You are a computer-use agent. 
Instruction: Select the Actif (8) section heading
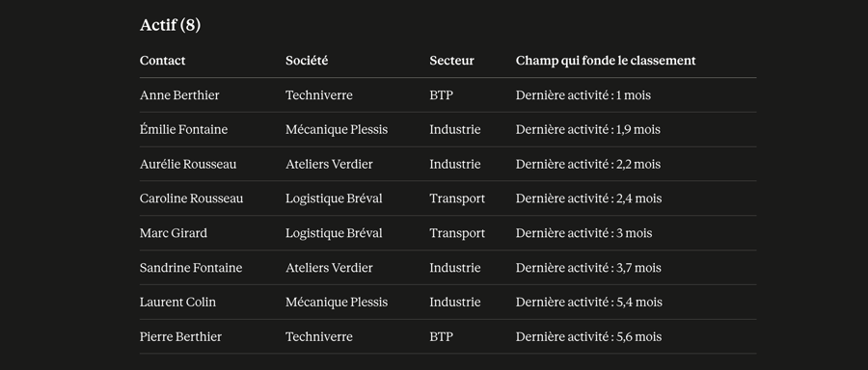pos(170,25)
